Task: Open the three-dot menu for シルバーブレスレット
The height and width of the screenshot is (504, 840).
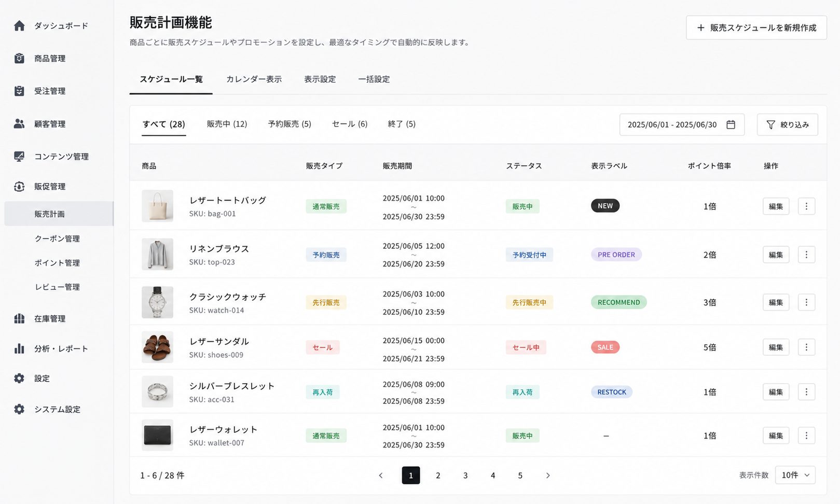Action: pyautogui.click(x=806, y=392)
